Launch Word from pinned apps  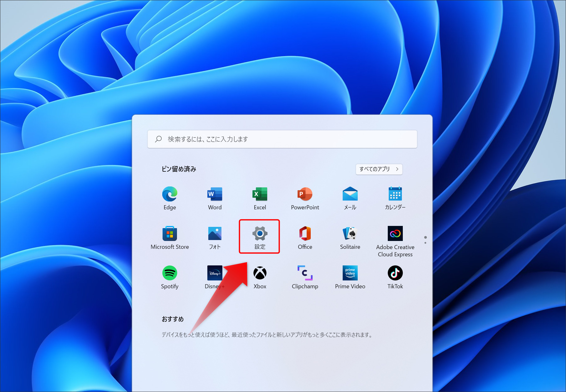[x=215, y=198]
